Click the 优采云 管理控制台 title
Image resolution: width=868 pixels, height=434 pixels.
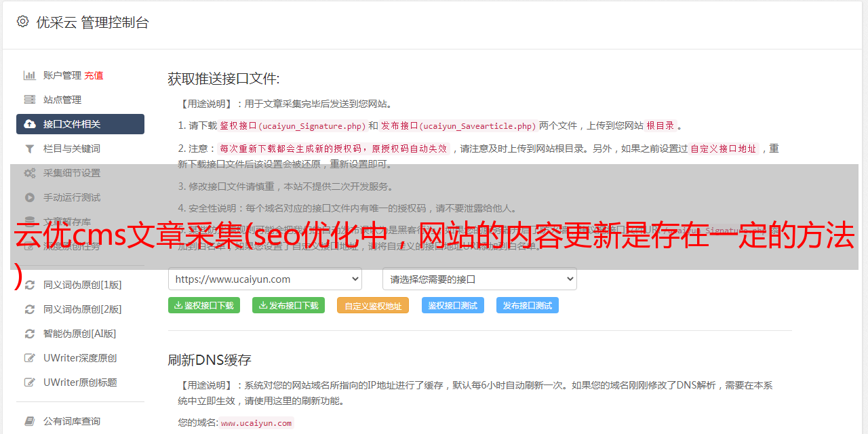tap(92, 22)
